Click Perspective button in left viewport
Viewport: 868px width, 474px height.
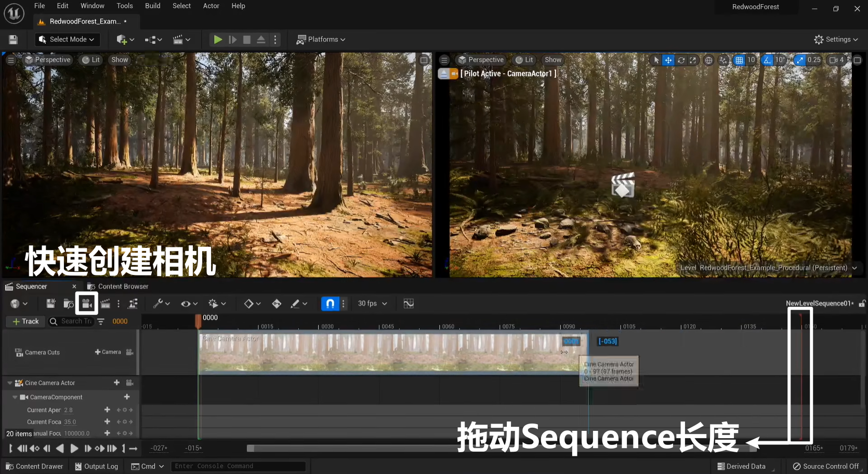47,60
